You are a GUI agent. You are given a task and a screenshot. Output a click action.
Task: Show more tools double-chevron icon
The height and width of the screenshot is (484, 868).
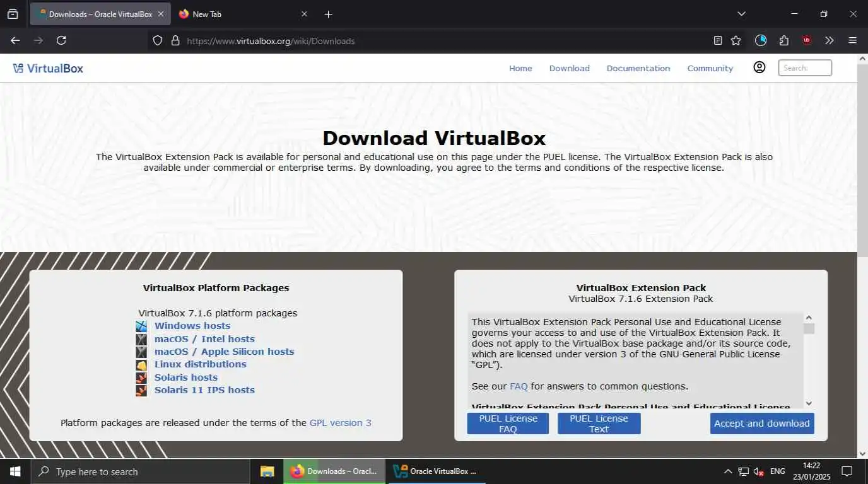(830, 40)
